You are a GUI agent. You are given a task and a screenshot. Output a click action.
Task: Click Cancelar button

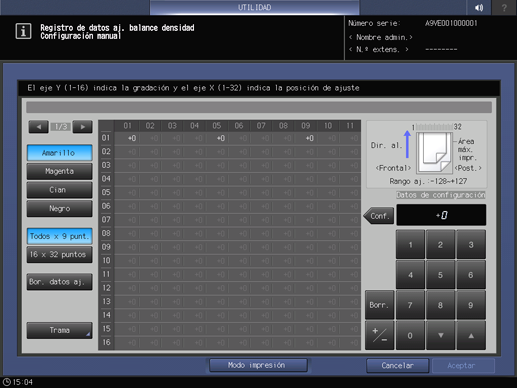coord(397,366)
